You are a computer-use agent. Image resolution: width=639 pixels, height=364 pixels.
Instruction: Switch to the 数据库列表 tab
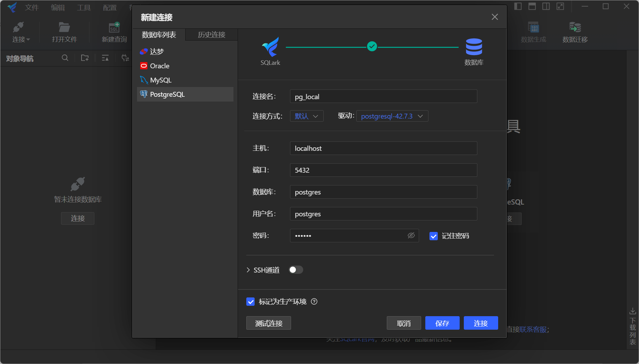tap(159, 35)
